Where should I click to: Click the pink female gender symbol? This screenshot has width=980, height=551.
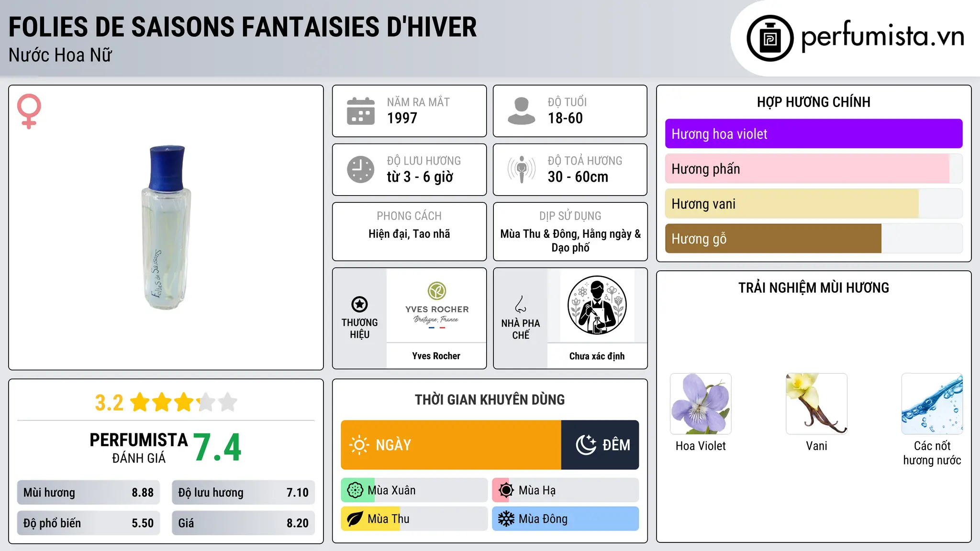point(29,111)
